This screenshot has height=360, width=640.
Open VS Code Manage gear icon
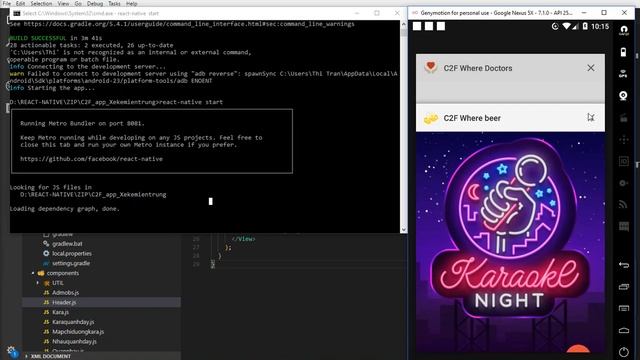pos(11,351)
